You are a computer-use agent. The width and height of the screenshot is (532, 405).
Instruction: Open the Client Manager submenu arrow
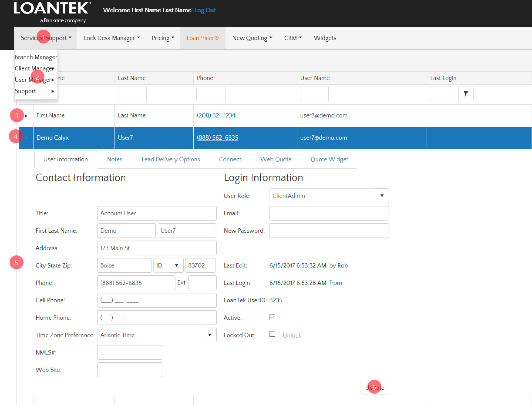click(53, 68)
